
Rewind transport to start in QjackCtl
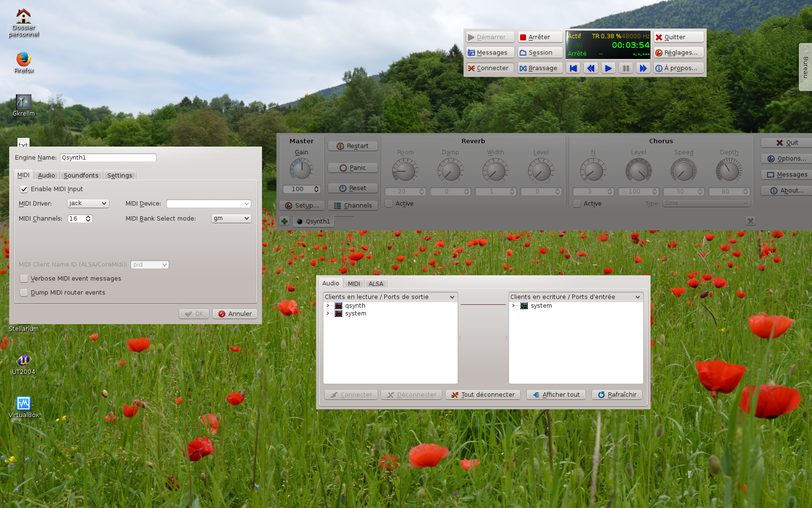click(x=573, y=68)
